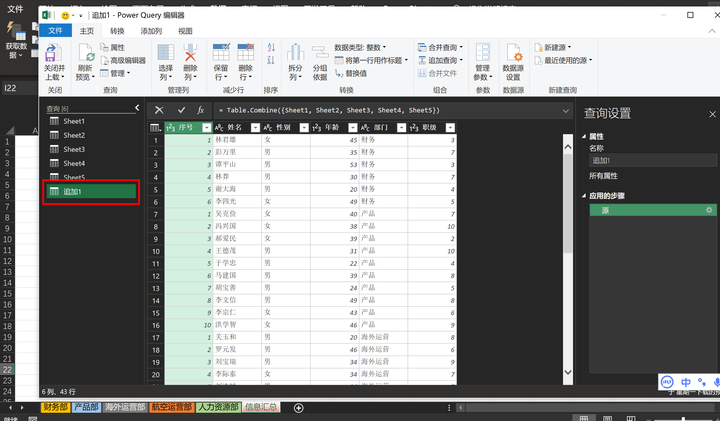Click the Choose Columns (选择列) icon
This screenshot has height=421, width=720.
[165, 53]
